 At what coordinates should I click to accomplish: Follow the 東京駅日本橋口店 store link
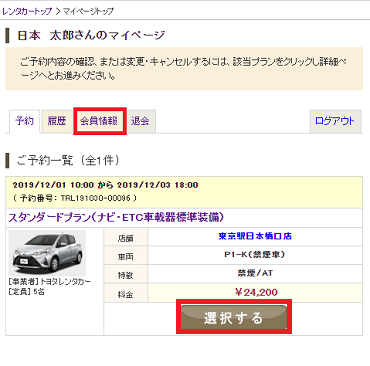click(255, 236)
